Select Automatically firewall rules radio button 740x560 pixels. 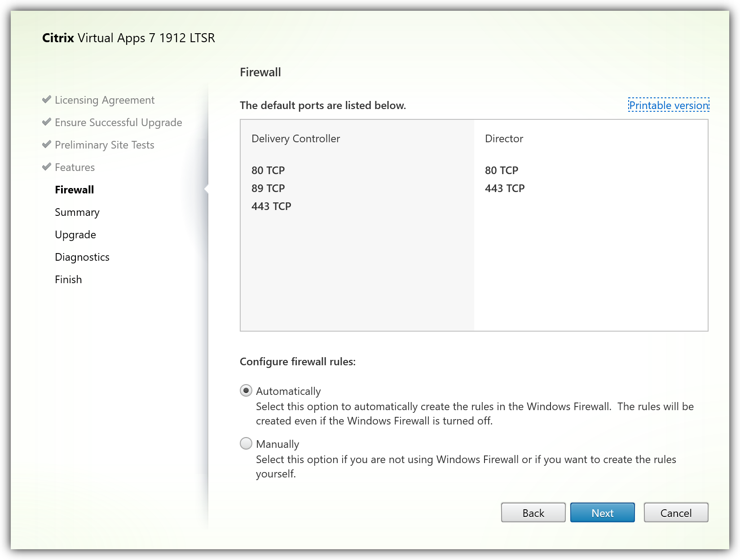(246, 391)
